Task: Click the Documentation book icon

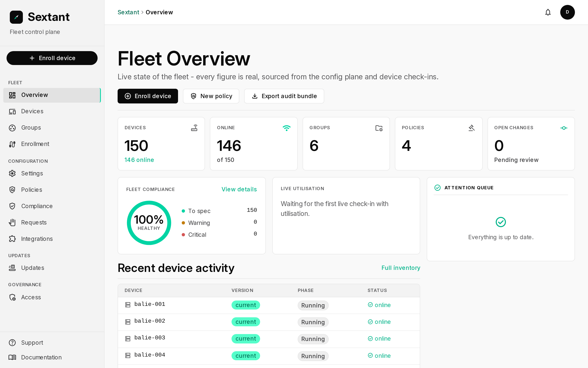Action: pos(12,357)
